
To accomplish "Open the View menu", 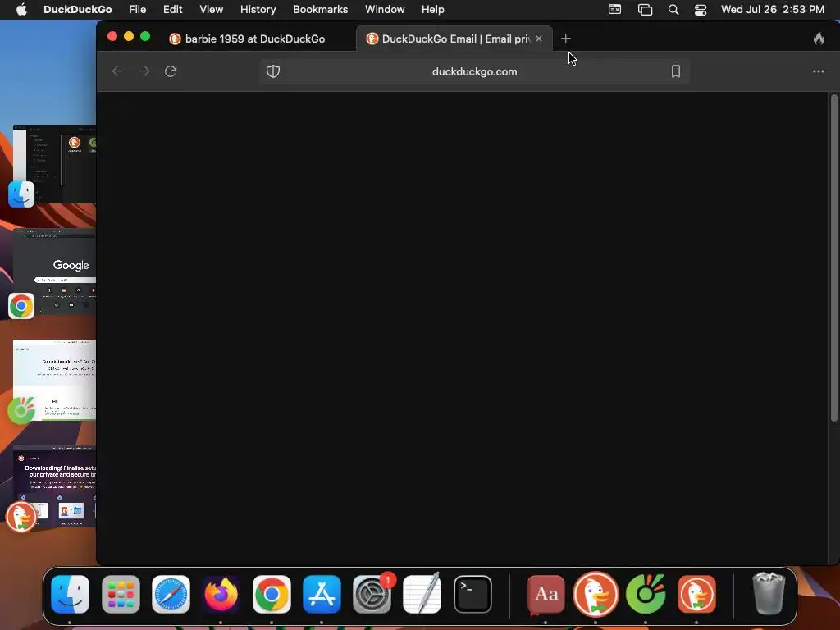I will [x=211, y=9].
